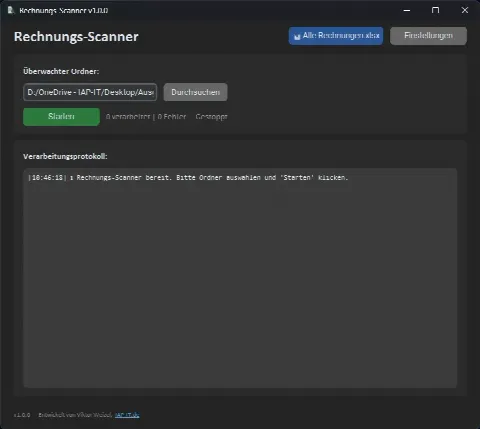Click the 'Verarbeitungsprotokoll:' label
The width and height of the screenshot is (480, 429).
65,156
